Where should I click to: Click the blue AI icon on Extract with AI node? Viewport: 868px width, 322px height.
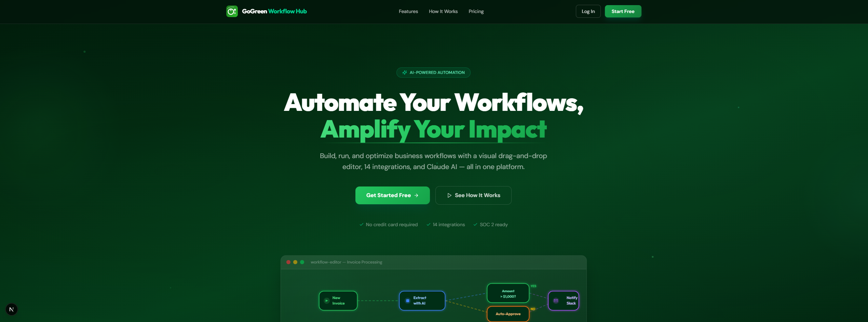[x=408, y=300]
